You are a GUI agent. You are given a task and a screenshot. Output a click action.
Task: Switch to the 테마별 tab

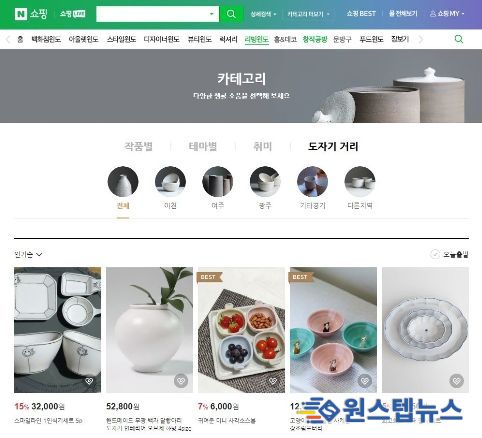click(203, 146)
